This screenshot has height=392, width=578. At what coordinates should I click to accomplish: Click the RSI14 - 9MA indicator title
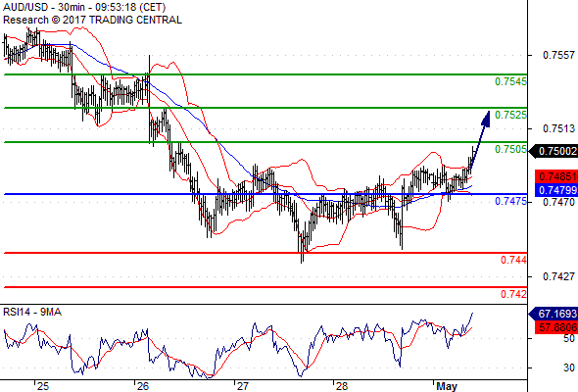tap(32, 312)
